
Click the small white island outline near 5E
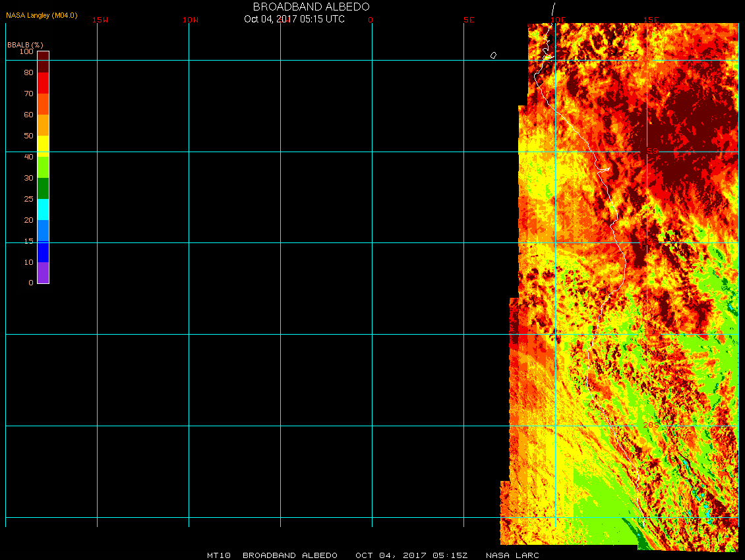(493, 55)
